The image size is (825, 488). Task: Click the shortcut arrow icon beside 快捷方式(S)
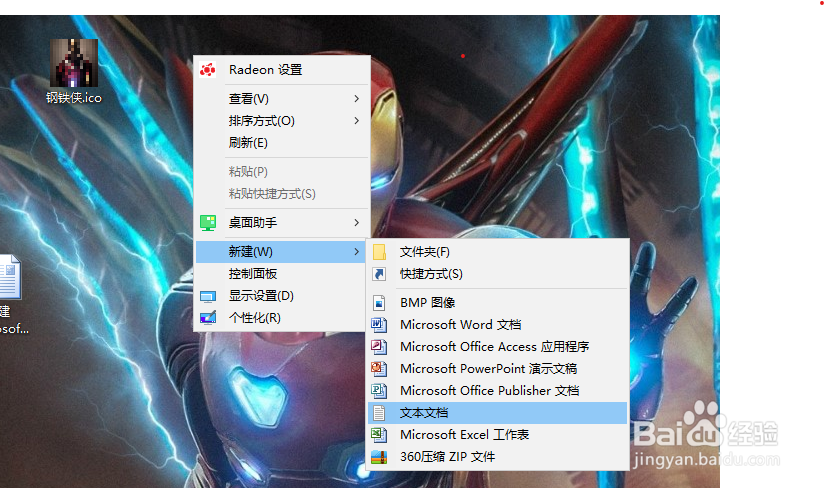379,274
